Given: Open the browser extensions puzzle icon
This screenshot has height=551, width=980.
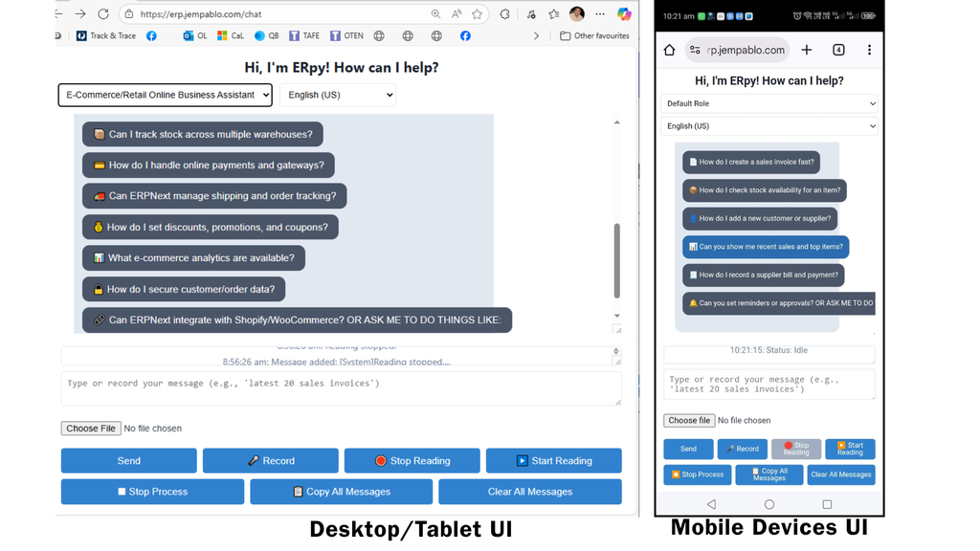Looking at the screenshot, I should (x=504, y=13).
